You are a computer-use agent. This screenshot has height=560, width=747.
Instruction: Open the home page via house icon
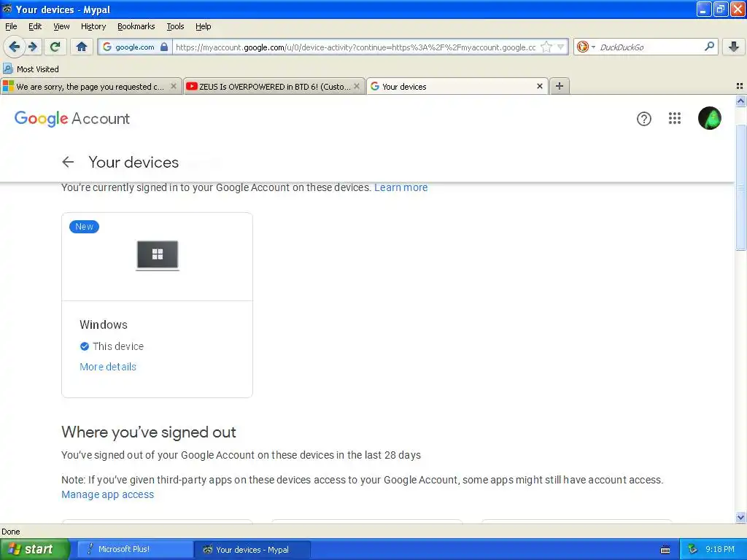pos(82,47)
